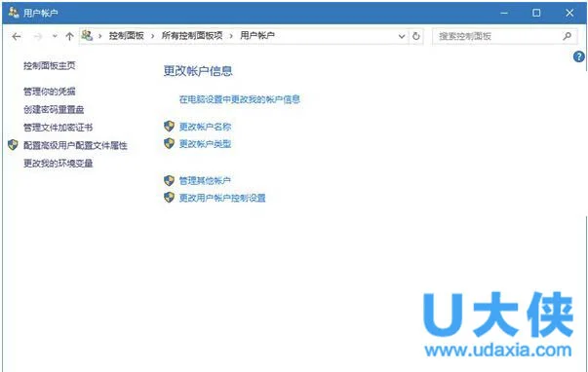The width and height of the screenshot is (588, 372).
Task: Click 配置高级用户配置文件属性 link
Action: [75, 145]
